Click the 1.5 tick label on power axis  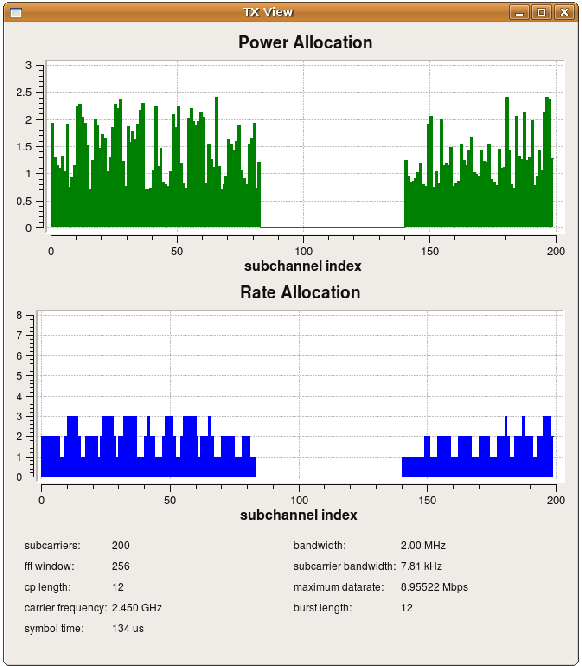[x=24, y=147]
